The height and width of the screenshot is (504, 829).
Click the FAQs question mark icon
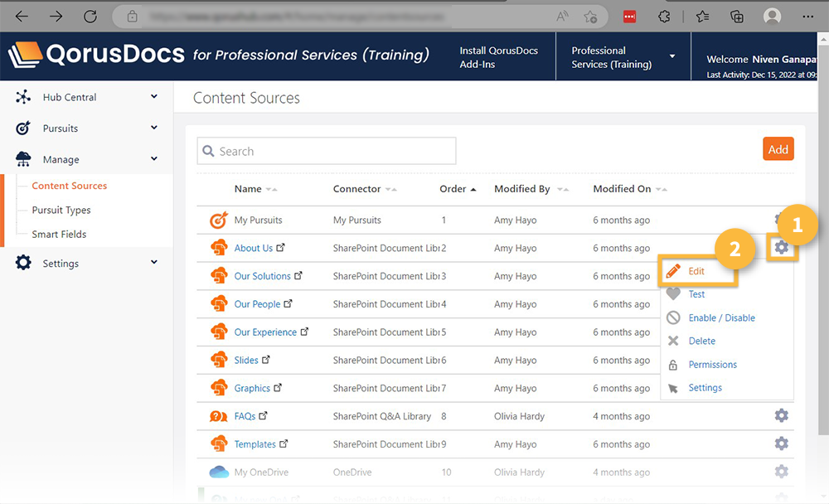(x=218, y=416)
